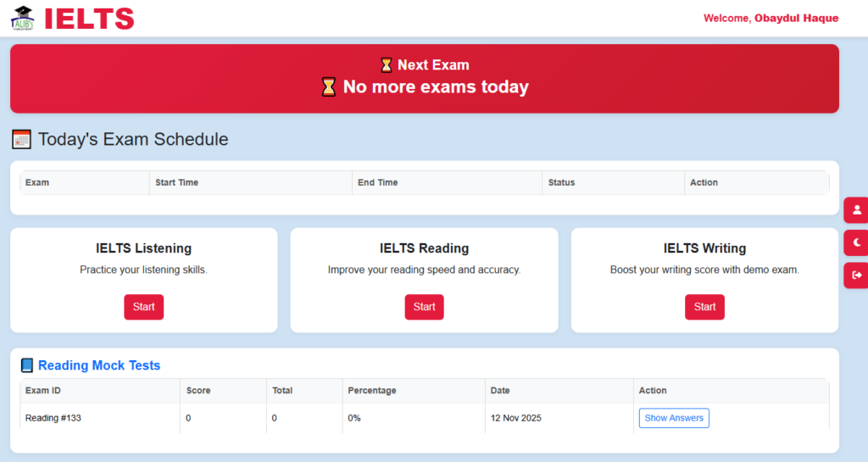Click the Talib's academy logo icon
This screenshot has height=462, width=868.
pos(23,19)
